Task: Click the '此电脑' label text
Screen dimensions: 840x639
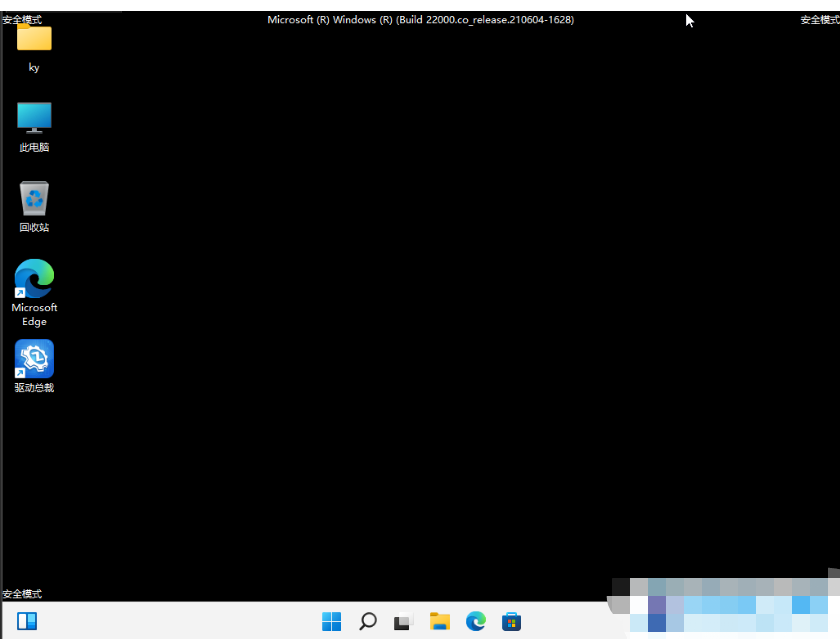Action: click(34, 147)
